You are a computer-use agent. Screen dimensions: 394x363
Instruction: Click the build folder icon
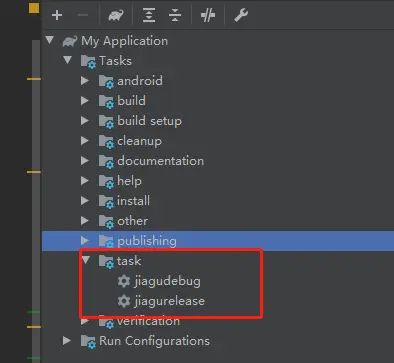(x=106, y=102)
